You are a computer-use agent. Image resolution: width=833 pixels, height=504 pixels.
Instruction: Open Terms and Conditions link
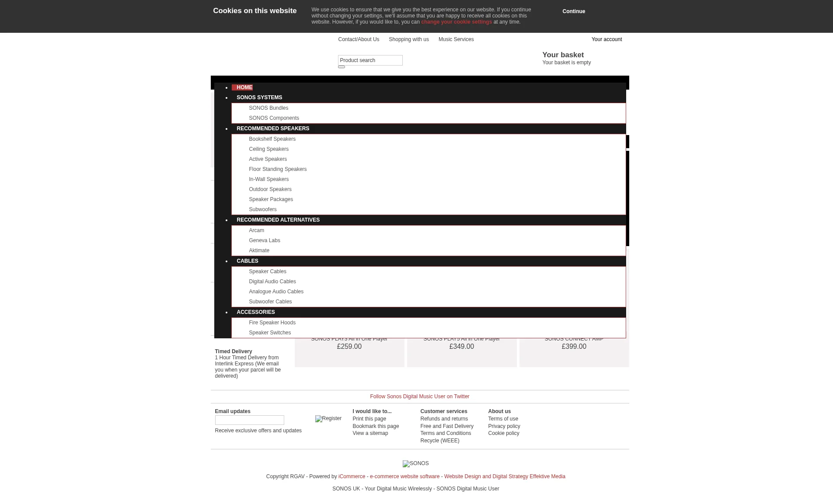[446, 433]
